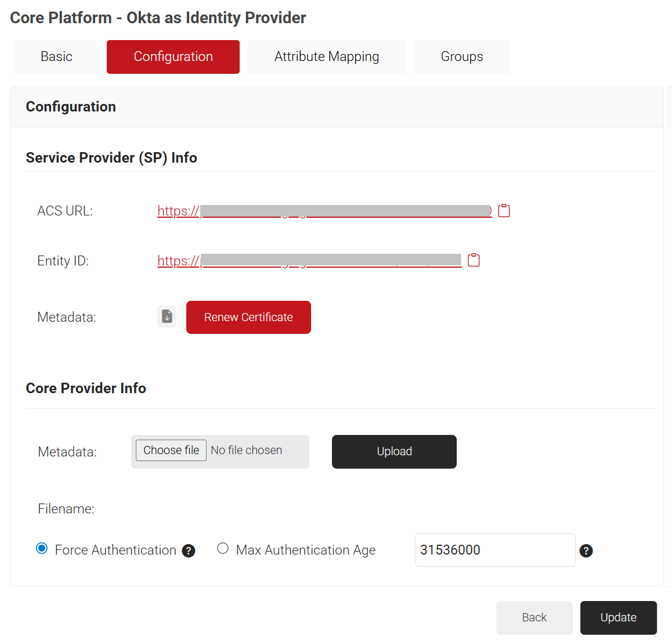Copy the ACS URL to clipboard
The width and height of the screenshot is (672, 644).
tap(504, 211)
